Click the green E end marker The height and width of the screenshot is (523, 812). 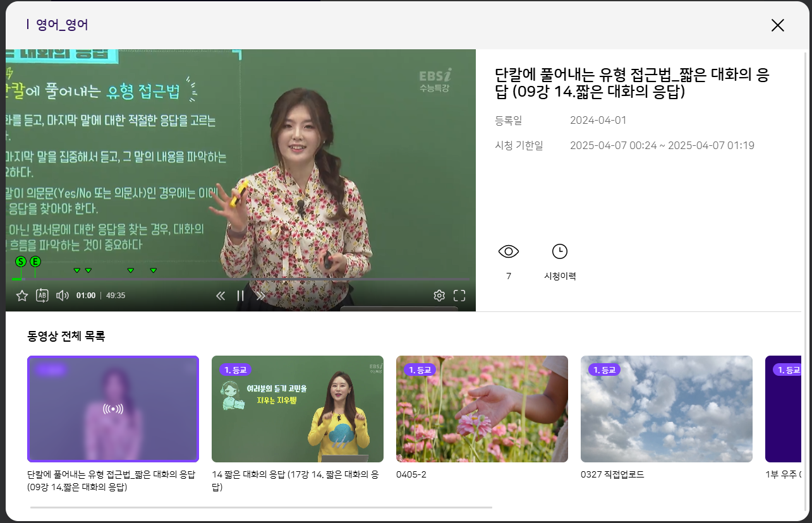[x=35, y=261]
